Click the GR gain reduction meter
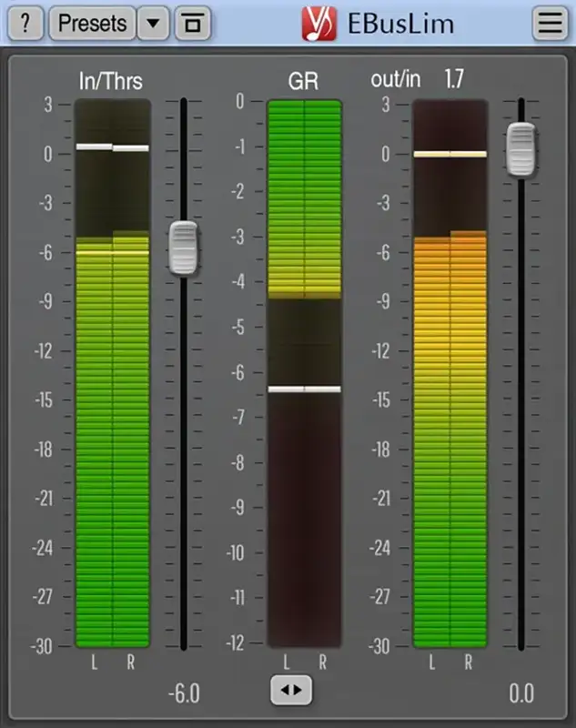576x728 pixels. pos(305,373)
